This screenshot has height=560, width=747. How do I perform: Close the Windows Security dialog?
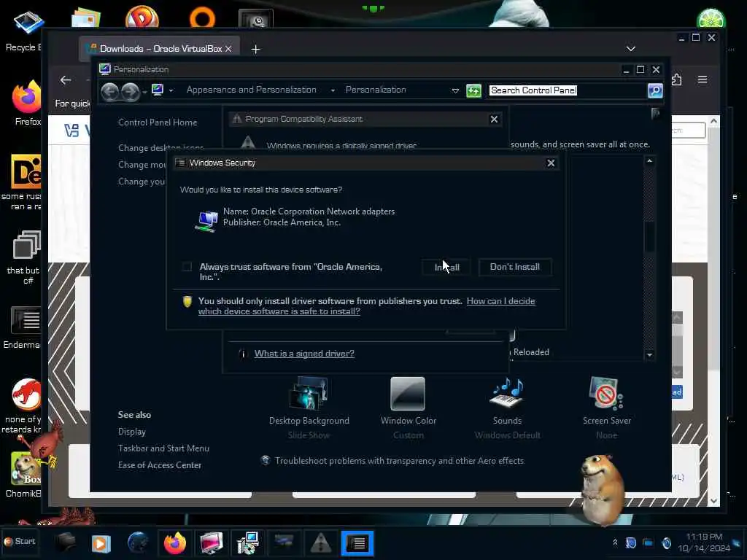pyautogui.click(x=551, y=163)
